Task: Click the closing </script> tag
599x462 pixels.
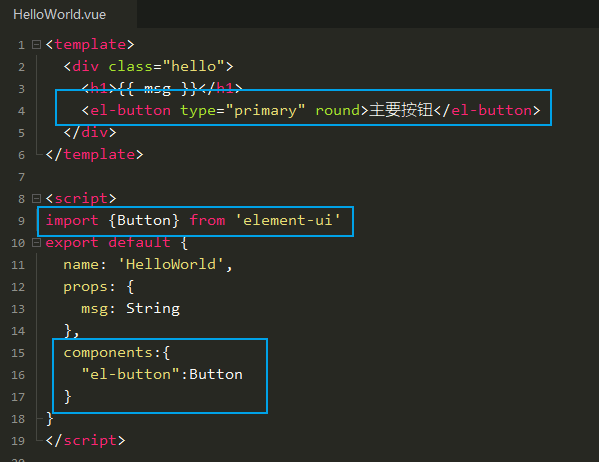Action: click(85, 441)
